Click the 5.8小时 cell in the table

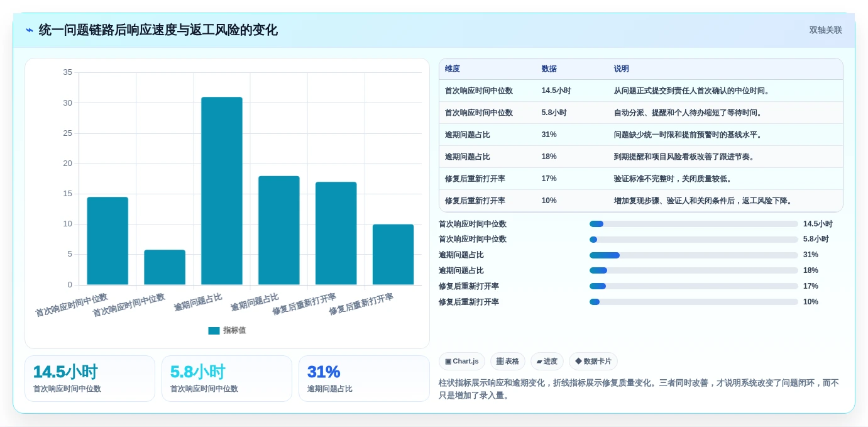554,113
